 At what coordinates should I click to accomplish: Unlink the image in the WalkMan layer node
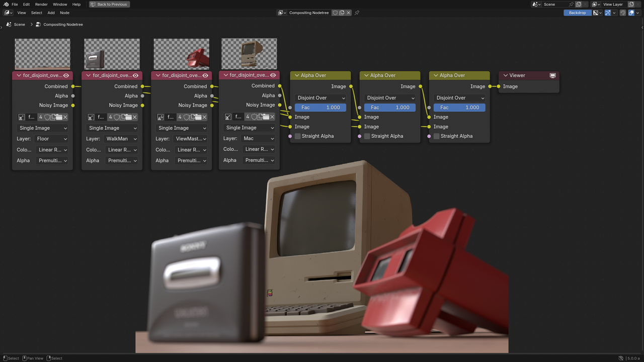point(135,117)
